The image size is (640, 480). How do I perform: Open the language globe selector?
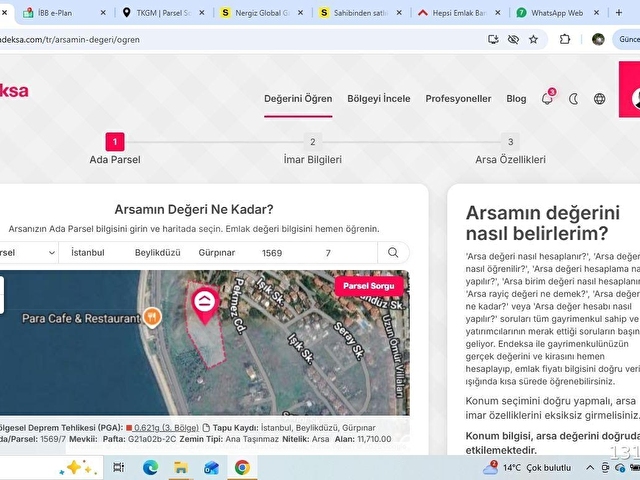(599, 99)
